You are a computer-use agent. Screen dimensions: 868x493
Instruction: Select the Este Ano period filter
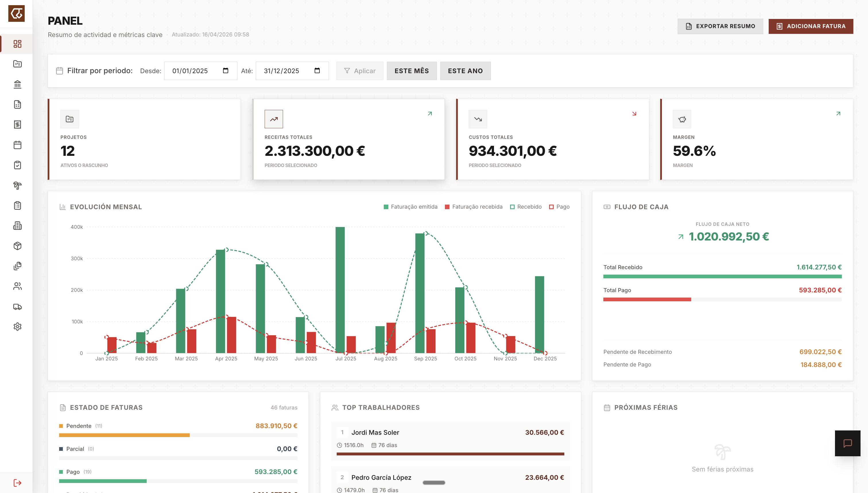coord(465,71)
